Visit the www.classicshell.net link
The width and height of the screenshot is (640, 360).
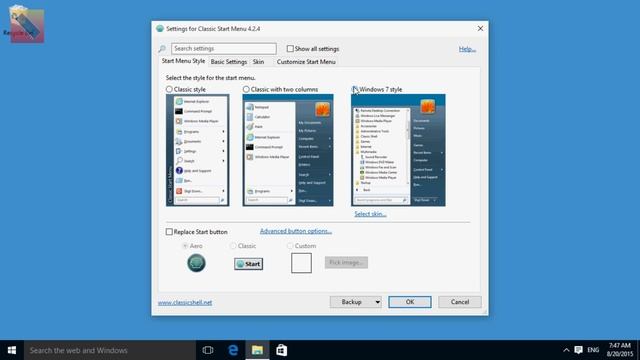click(x=185, y=302)
